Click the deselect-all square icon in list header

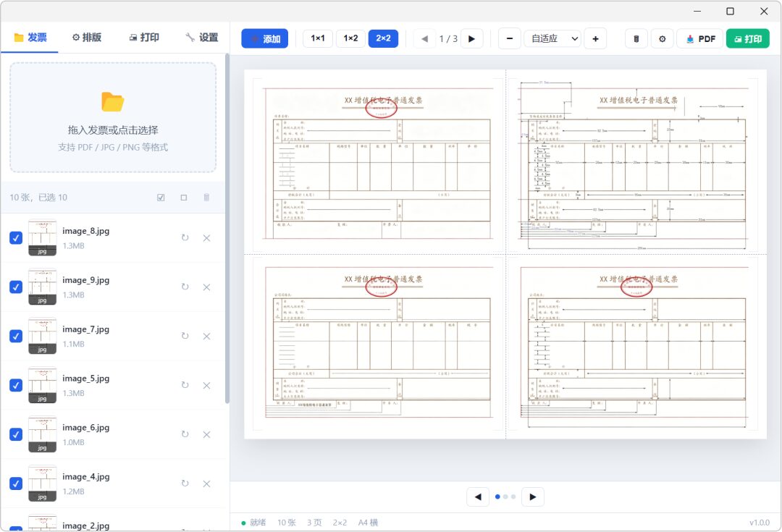[x=183, y=198]
